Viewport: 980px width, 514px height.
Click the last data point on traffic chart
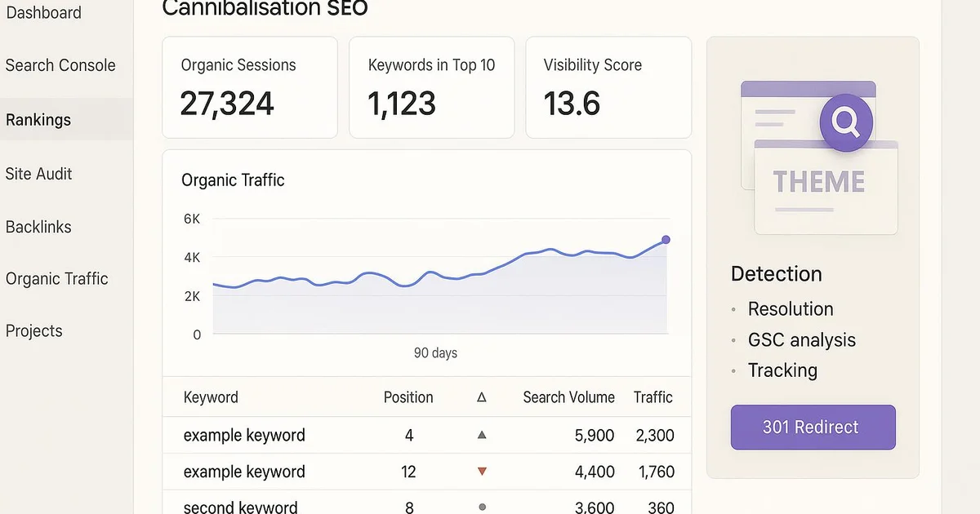click(x=666, y=240)
